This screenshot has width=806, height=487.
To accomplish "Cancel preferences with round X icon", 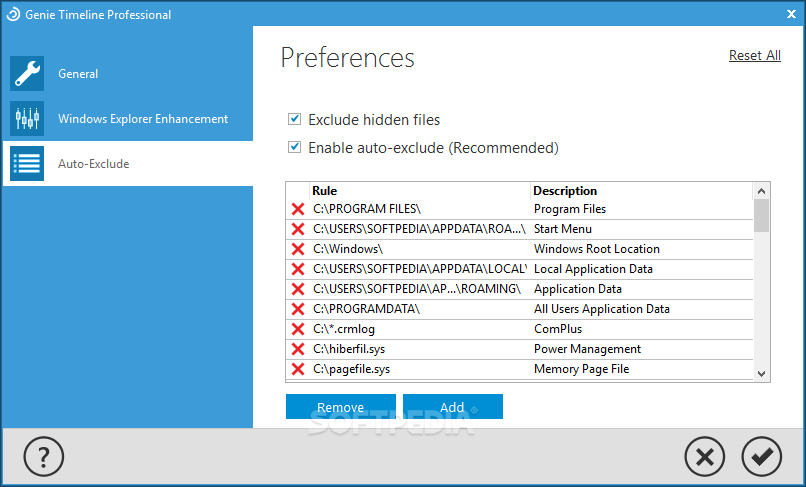I will (x=705, y=456).
